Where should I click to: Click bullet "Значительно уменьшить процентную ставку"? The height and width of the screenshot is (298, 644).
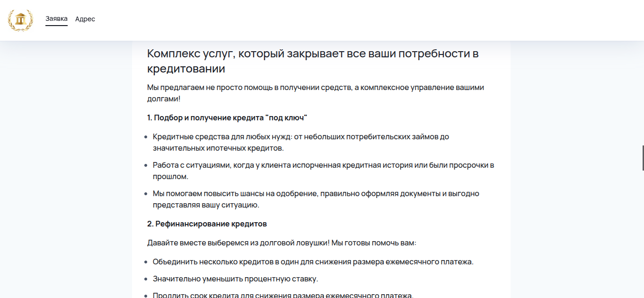tap(236, 279)
